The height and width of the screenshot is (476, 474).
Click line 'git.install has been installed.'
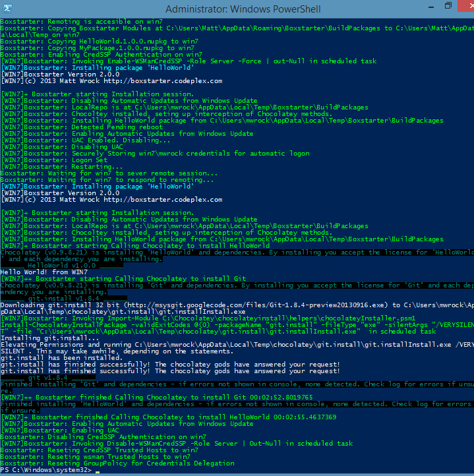pyautogui.click(x=62, y=357)
